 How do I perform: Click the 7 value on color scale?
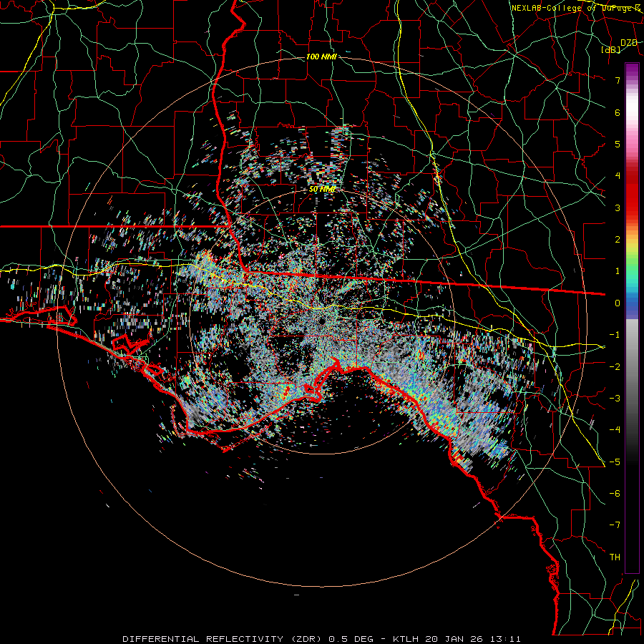[x=618, y=80]
